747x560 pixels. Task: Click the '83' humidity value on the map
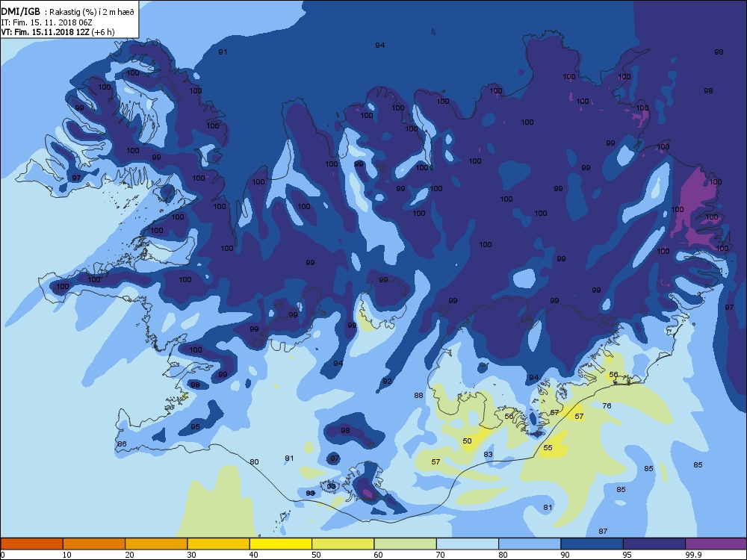pos(489,454)
